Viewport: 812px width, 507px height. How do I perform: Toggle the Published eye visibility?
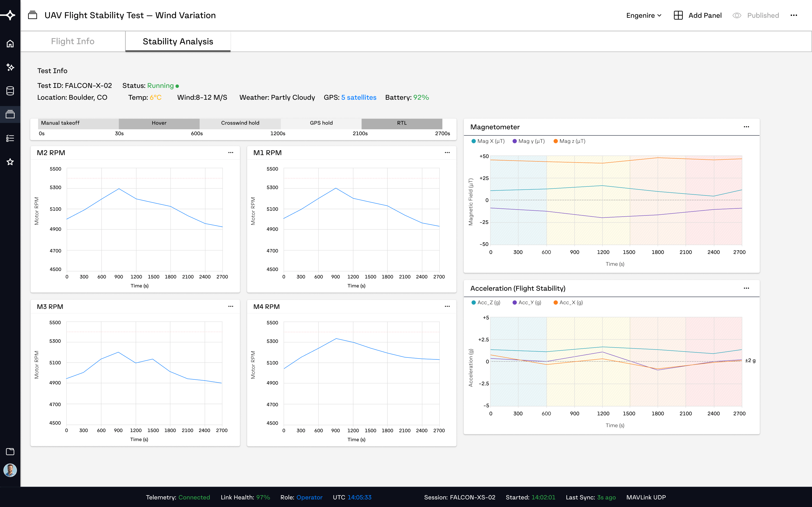click(x=737, y=15)
